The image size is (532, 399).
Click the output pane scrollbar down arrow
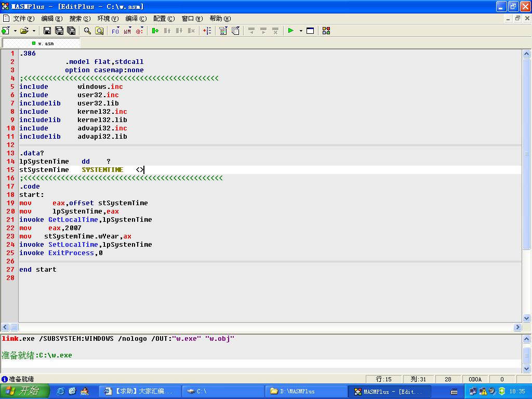(x=526, y=368)
